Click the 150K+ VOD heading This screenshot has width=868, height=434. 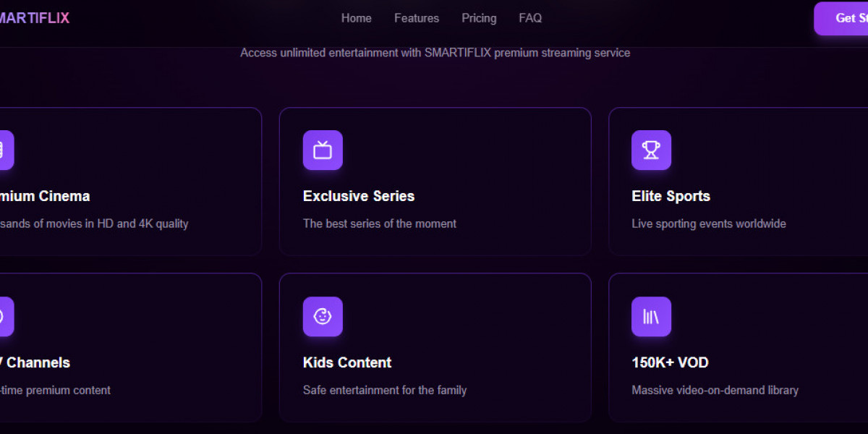670,362
